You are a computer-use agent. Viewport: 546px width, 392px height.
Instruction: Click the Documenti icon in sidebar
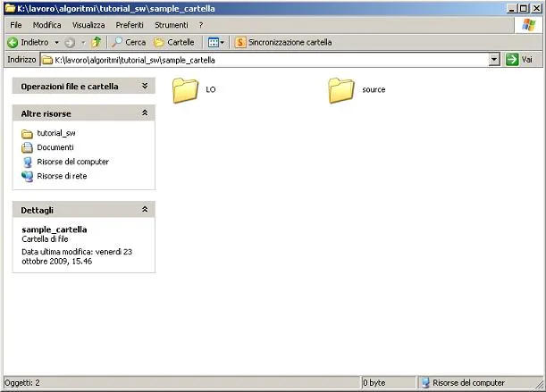27,148
